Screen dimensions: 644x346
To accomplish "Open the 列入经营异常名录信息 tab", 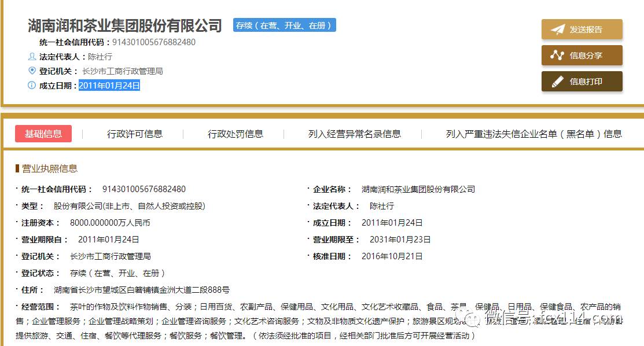I will pyautogui.click(x=355, y=134).
